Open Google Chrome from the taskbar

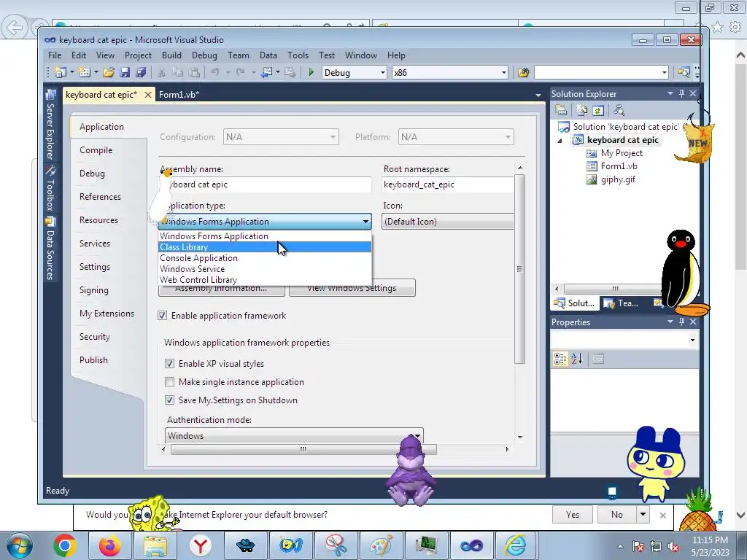coord(65,545)
